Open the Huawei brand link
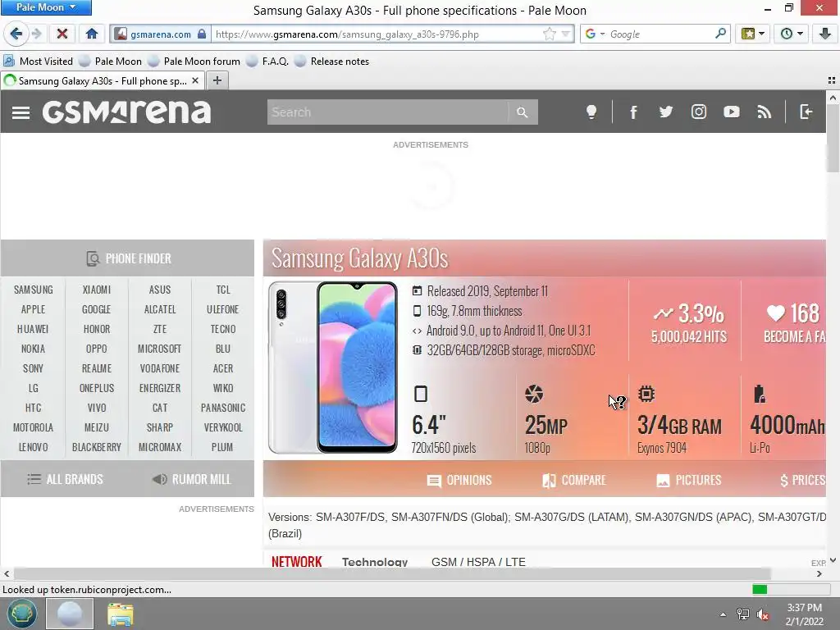The height and width of the screenshot is (630, 840). [x=33, y=329]
